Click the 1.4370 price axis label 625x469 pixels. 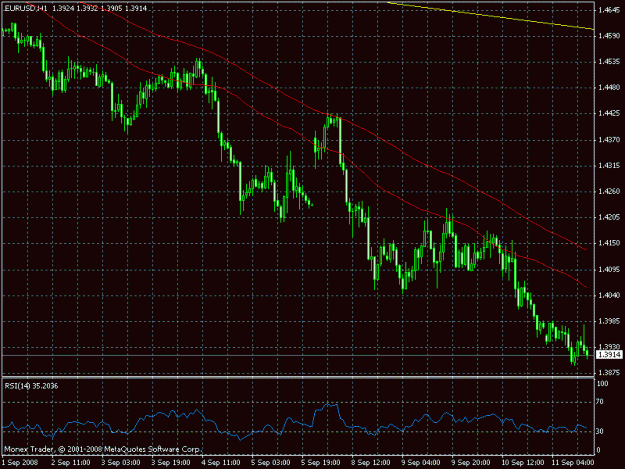coord(610,140)
